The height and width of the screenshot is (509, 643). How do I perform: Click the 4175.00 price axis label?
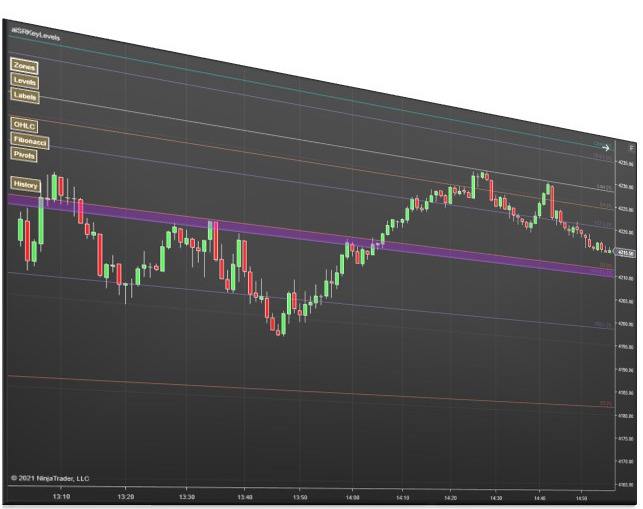pos(626,438)
